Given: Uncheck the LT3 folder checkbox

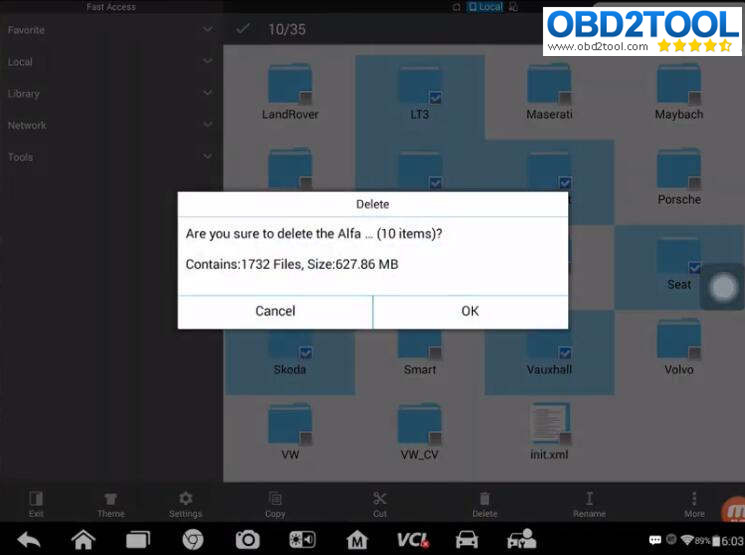Looking at the screenshot, I should coord(436,98).
